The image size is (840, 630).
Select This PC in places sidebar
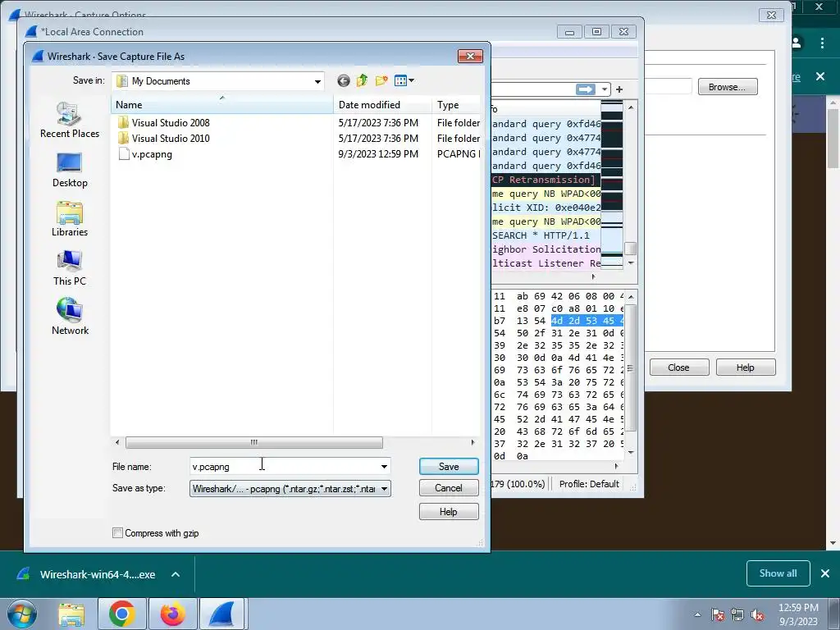click(x=70, y=268)
